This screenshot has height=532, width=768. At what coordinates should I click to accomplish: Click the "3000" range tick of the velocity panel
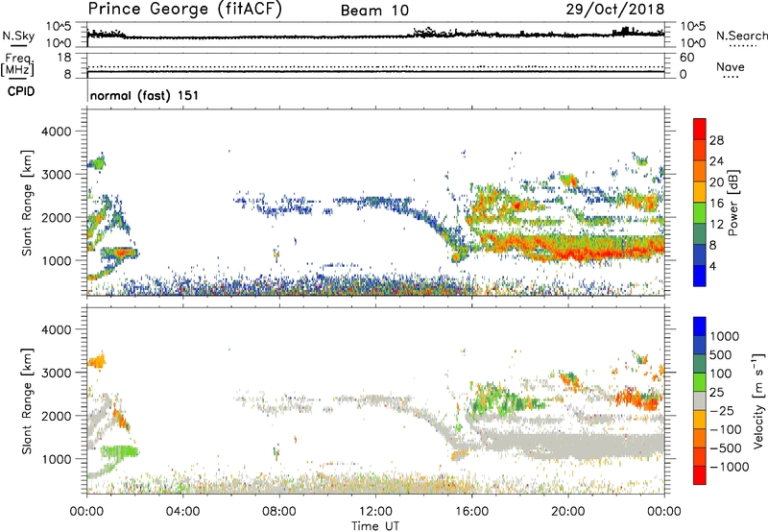click(57, 373)
